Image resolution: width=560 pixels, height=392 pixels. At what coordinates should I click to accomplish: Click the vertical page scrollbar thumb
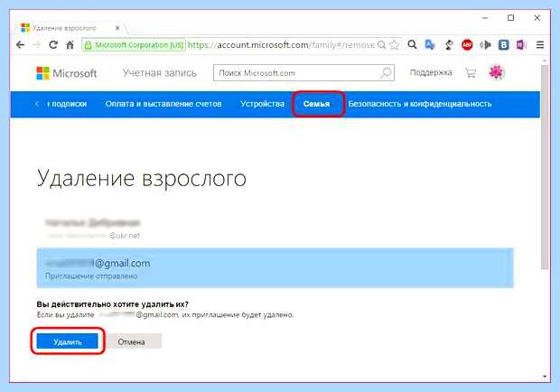click(545, 168)
